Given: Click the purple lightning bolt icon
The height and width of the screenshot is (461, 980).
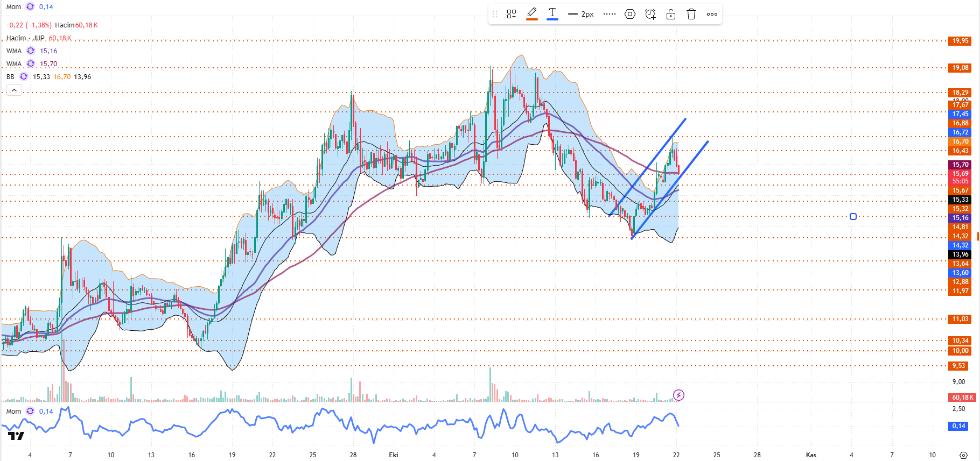Looking at the screenshot, I should click(678, 395).
